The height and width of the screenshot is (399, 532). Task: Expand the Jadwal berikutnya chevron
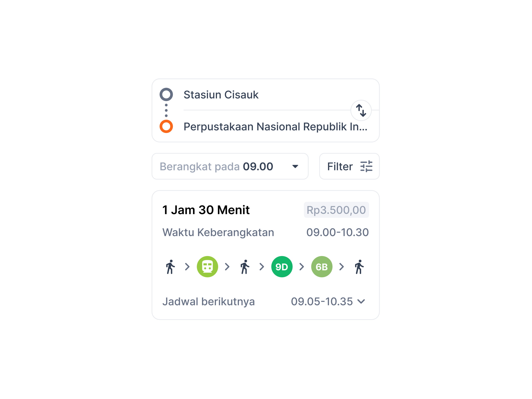point(361,301)
